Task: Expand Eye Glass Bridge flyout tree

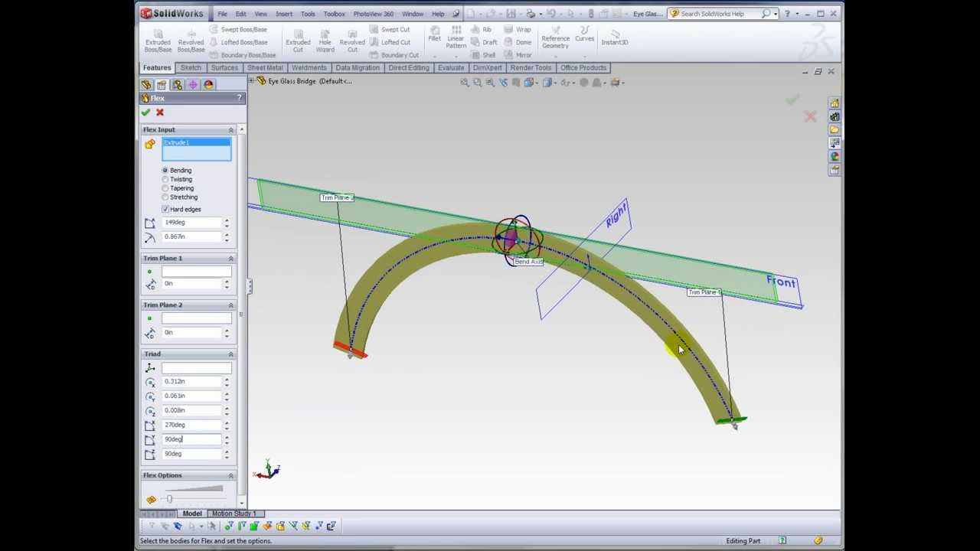Action: 252,81
